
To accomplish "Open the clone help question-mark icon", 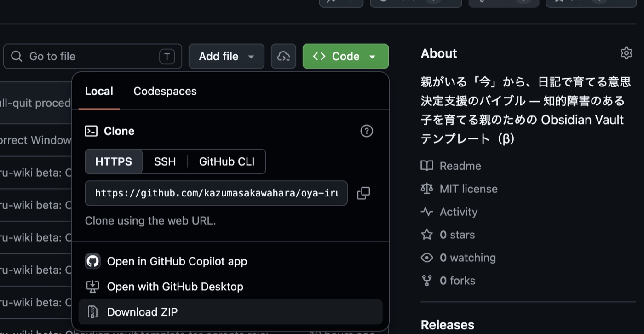I will (367, 131).
